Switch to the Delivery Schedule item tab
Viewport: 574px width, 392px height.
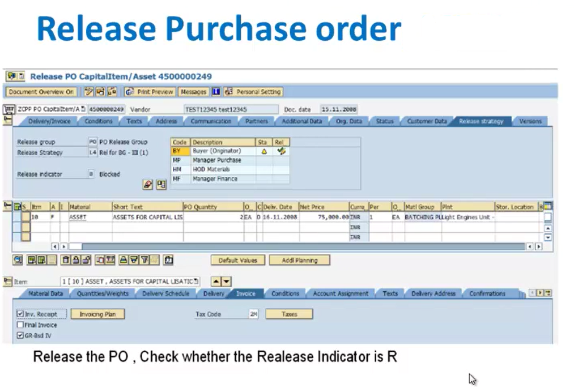[x=165, y=293]
